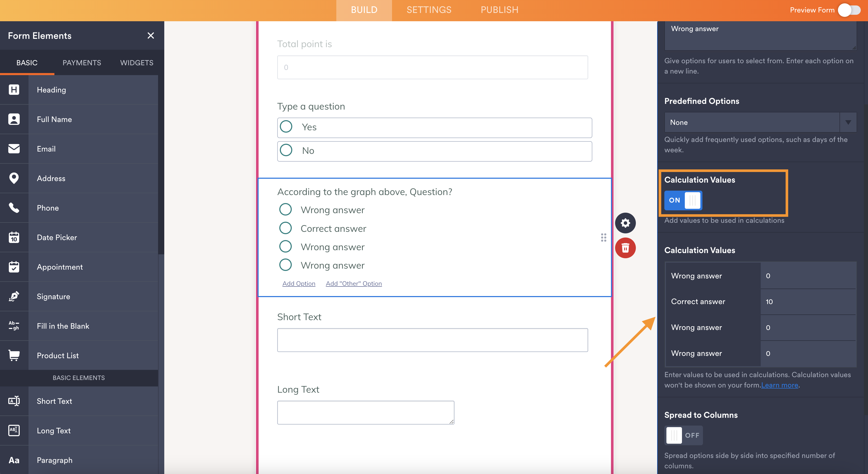868x474 pixels.
Task: Switch to the SETTINGS tab
Action: 429,10
